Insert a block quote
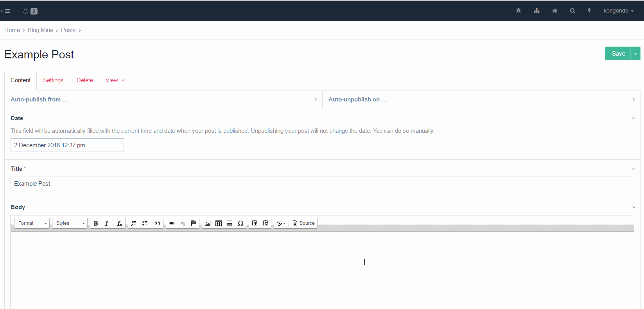Image resolution: width=644 pixels, height=309 pixels. point(157,223)
